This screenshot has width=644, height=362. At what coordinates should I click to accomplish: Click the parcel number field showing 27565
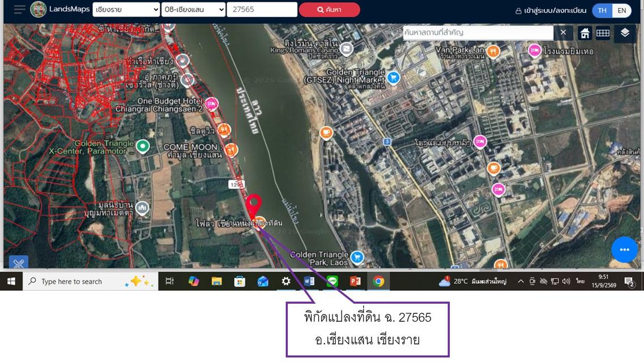[262, 10]
